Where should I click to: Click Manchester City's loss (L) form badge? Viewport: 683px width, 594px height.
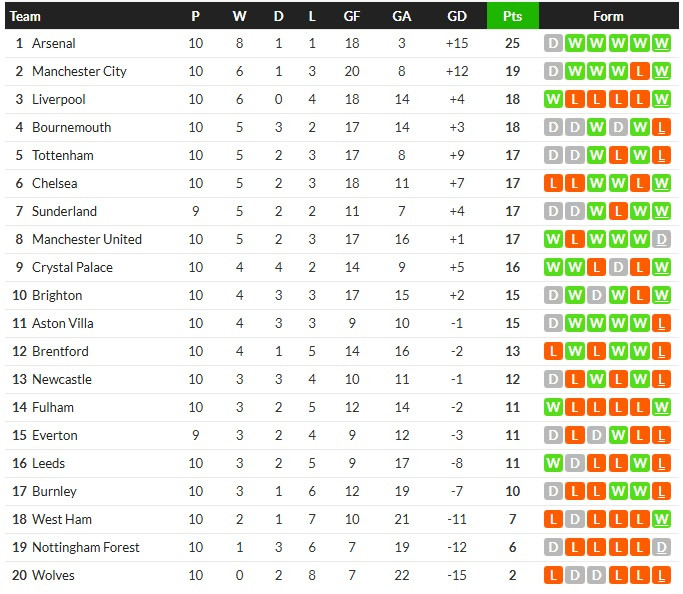pyautogui.click(x=641, y=72)
